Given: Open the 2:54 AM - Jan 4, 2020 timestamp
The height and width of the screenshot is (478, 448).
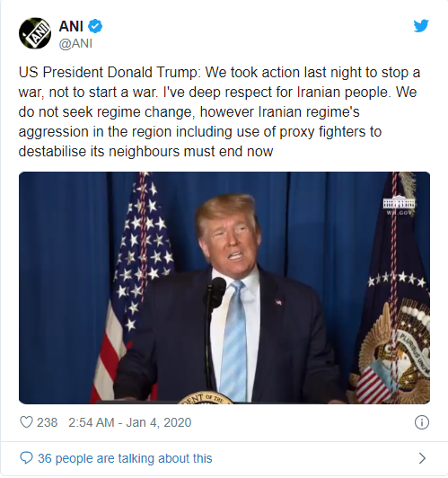Looking at the screenshot, I should (x=130, y=423).
